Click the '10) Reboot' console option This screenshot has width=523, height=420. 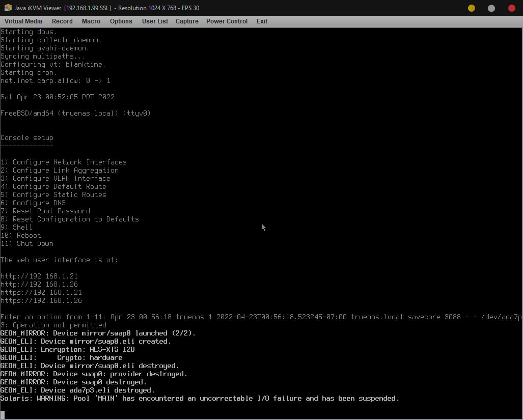[21, 235]
